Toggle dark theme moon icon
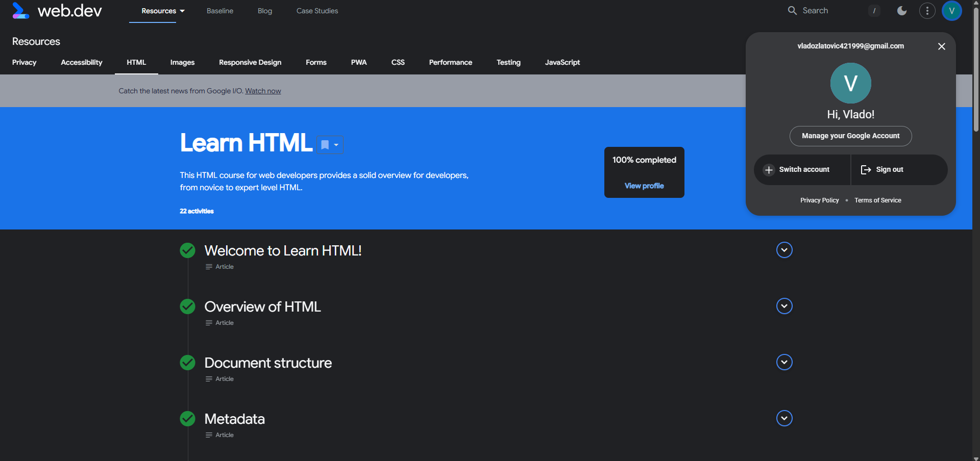This screenshot has width=980, height=461. tap(902, 11)
